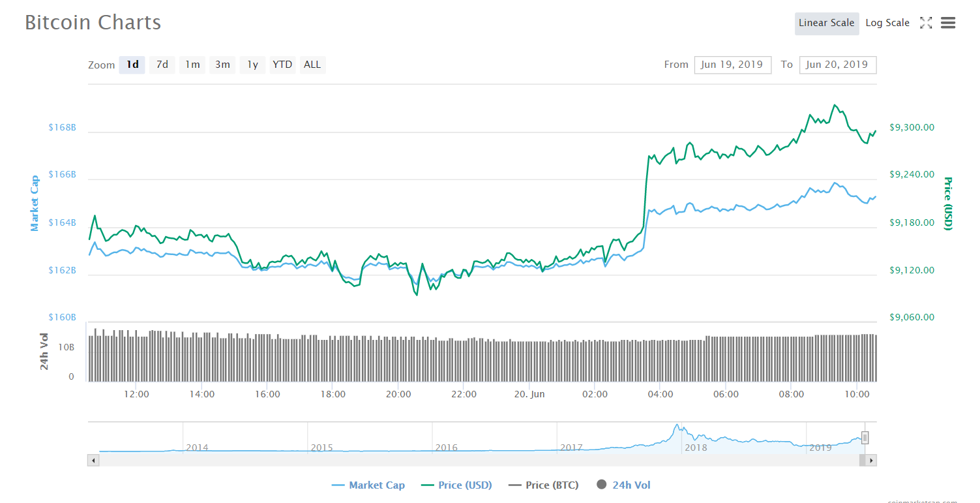Viewport: 980px width, 503px height.
Task: Switch chart to Linear Scale
Action: click(x=827, y=23)
